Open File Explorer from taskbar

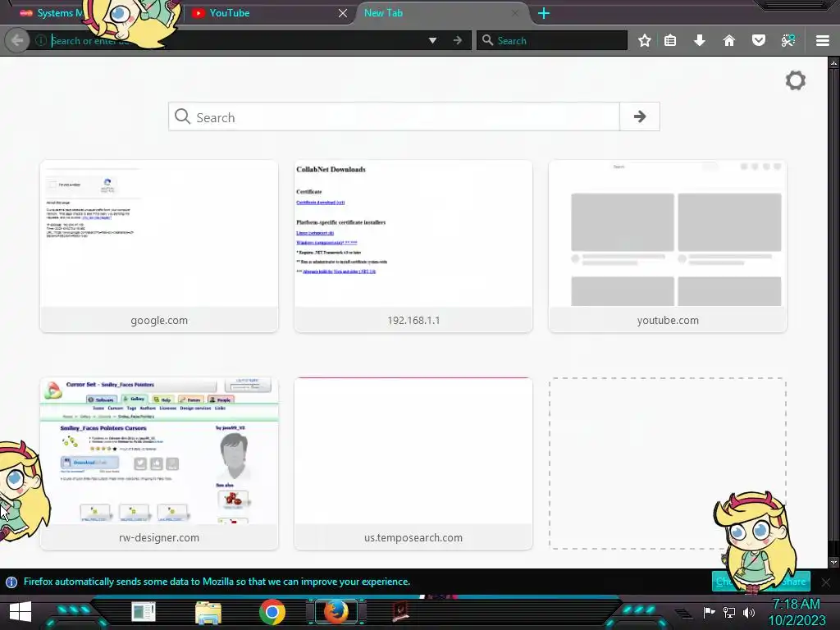coord(208,612)
